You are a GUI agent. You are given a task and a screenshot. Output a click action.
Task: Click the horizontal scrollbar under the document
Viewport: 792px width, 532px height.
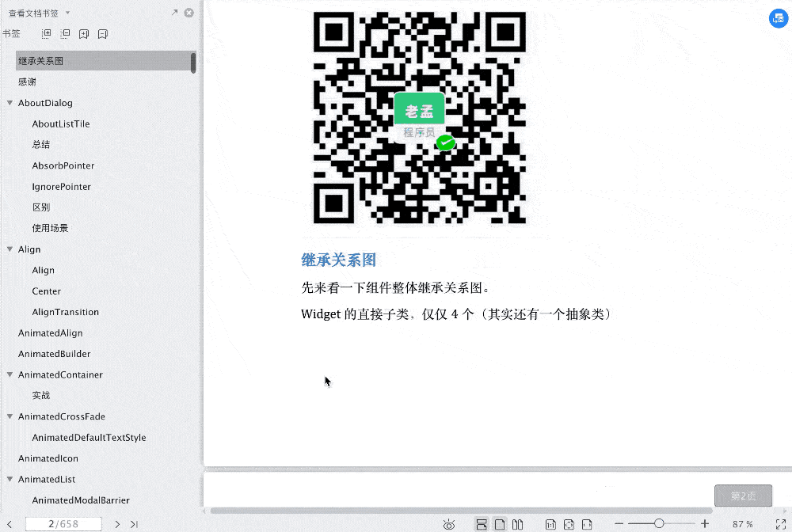coord(461,511)
